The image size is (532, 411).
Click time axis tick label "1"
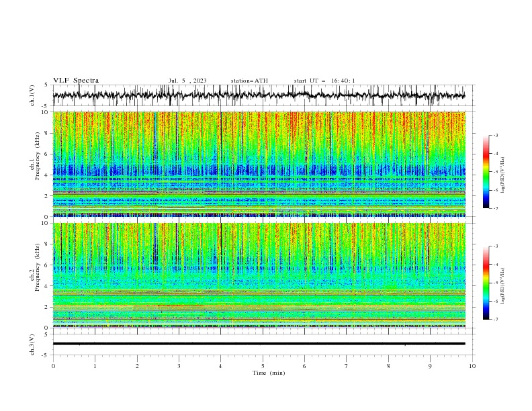coord(95,366)
